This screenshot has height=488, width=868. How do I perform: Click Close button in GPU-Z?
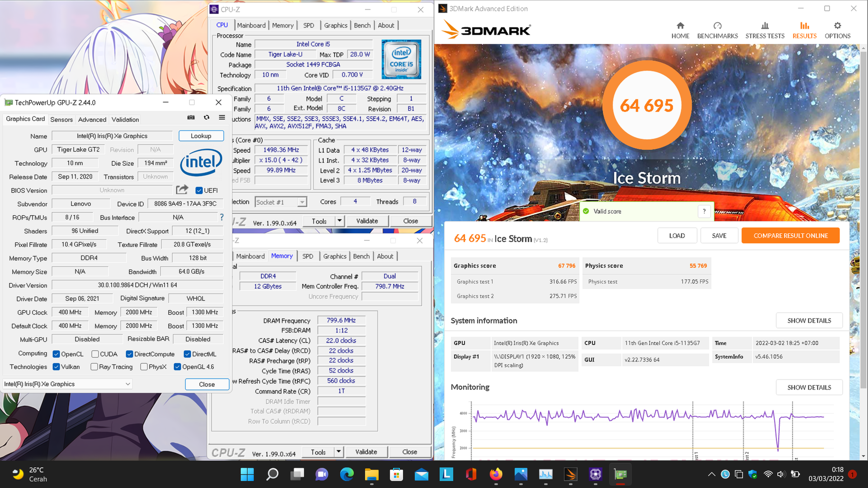[x=207, y=384]
